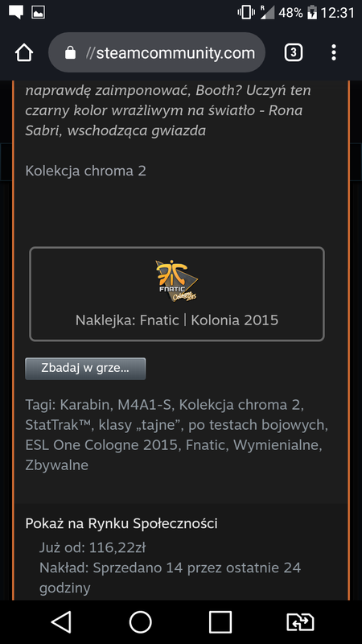Viewport: 362px width, 644px height.
Task: Tap the battery icon in status bar
Action: pyautogui.click(x=312, y=12)
